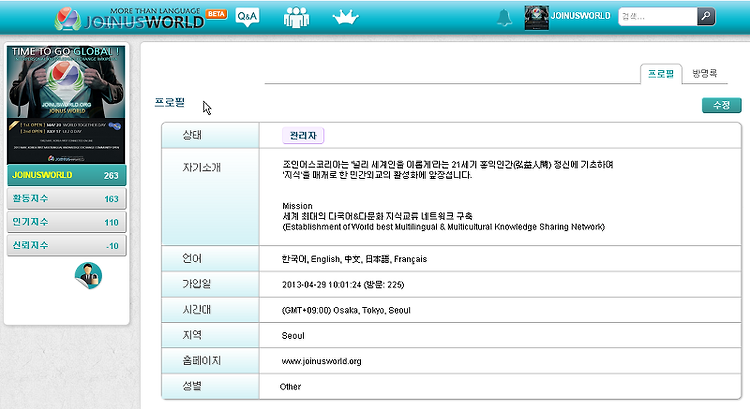Click the 언어 row label
750x409 pixels.
coord(192,259)
